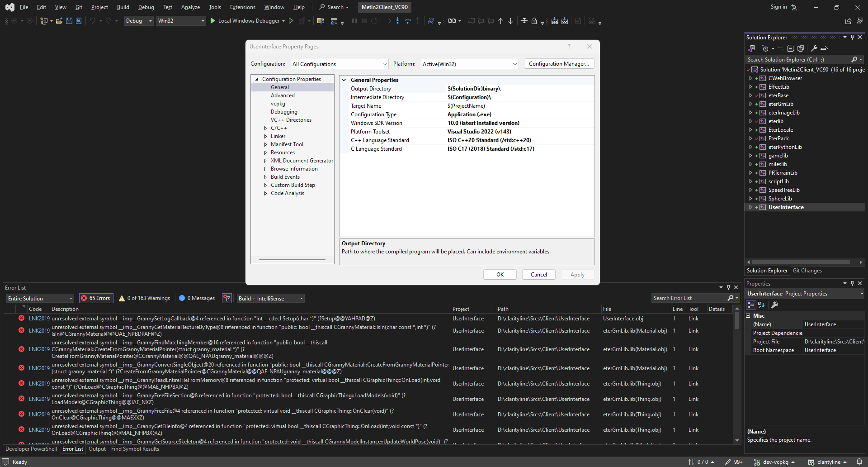Click the Undo toolbar icon
868x467 pixels.
pyautogui.click(x=92, y=21)
